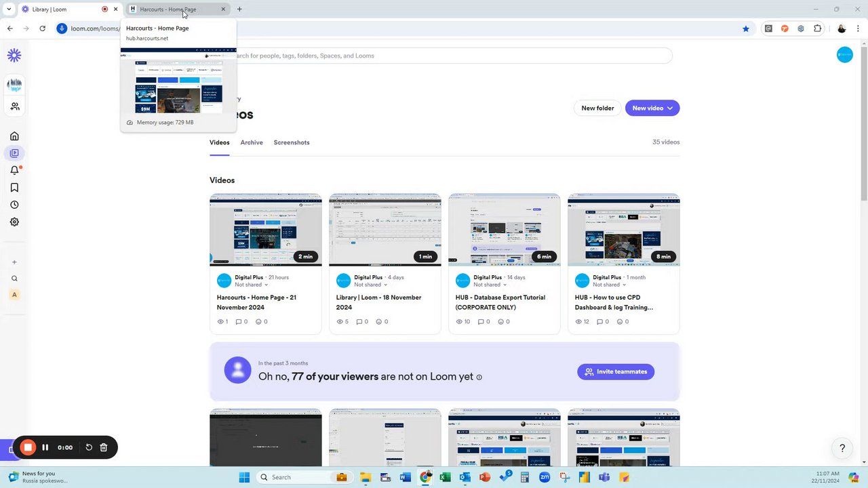The image size is (868, 488).
Task: Switch to the Videos tab
Action: click(x=219, y=142)
